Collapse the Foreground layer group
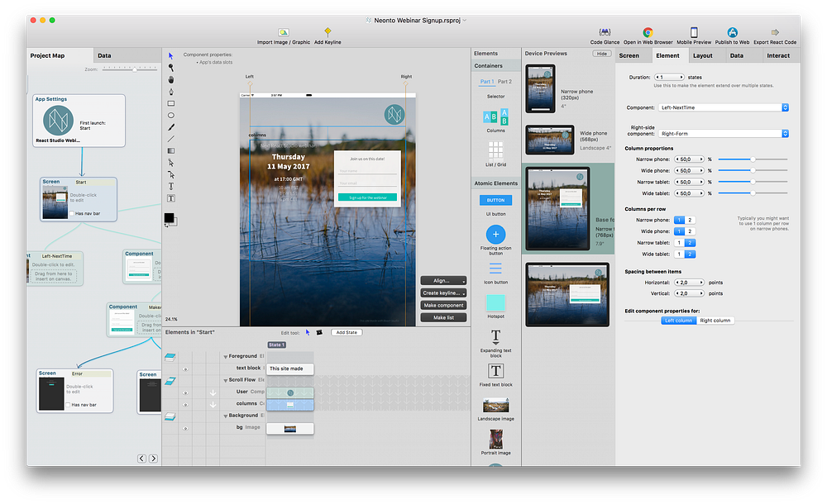Image resolution: width=827 pixels, height=504 pixels. 224,357
